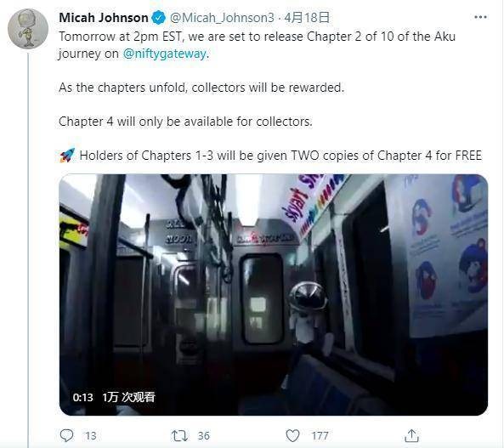Click the like count 177
Image resolution: width=504 pixels, height=448 pixels.
[320, 436]
